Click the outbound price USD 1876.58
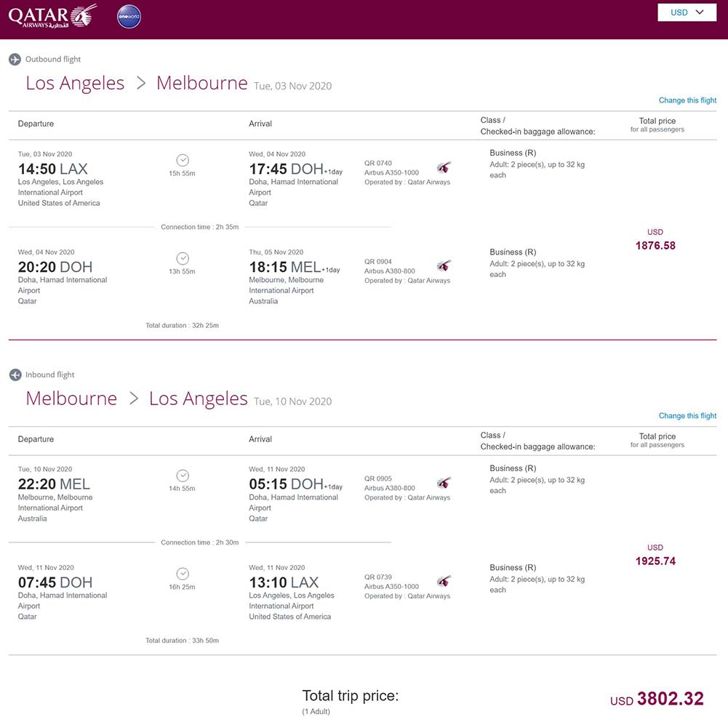 [x=655, y=246]
